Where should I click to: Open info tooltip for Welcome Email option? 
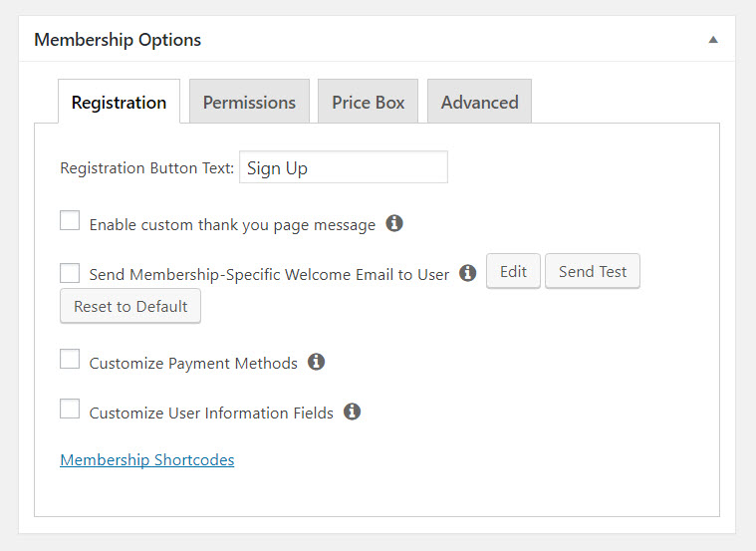point(468,273)
